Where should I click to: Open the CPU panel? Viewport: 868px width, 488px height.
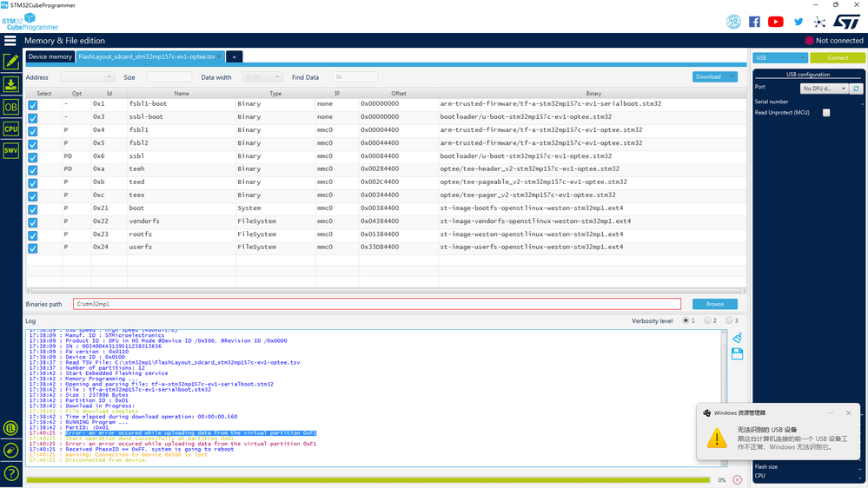click(x=11, y=129)
